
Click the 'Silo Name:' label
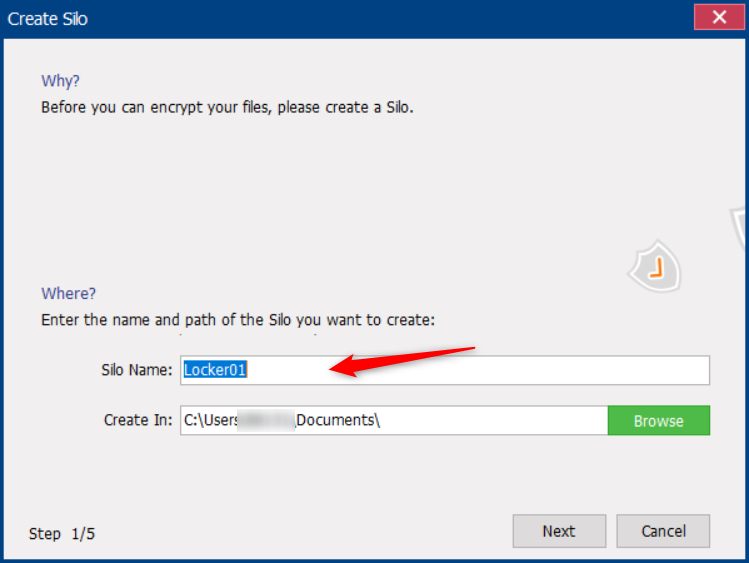[x=137, y=370]
